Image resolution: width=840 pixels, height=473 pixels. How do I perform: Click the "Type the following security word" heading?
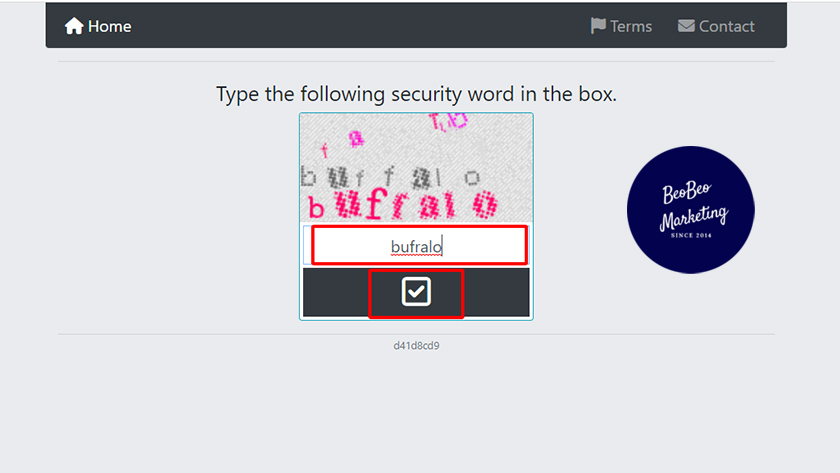coord(416,95)
